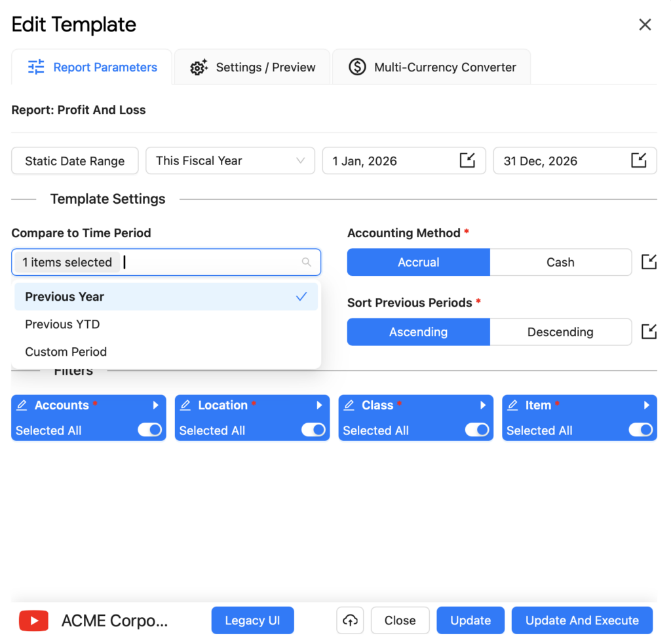Viewport: 671px width, 644px height.
Task: Click the Compare to Time Period search field
Action: pos(210,262)
